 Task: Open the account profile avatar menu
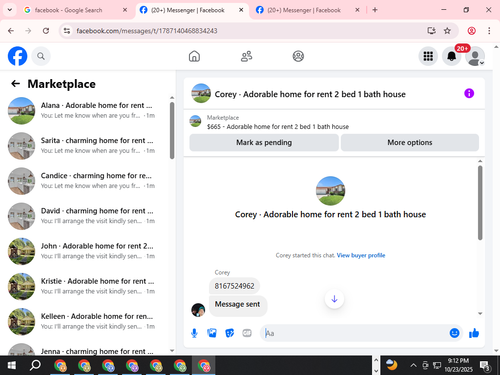(475, 56)
